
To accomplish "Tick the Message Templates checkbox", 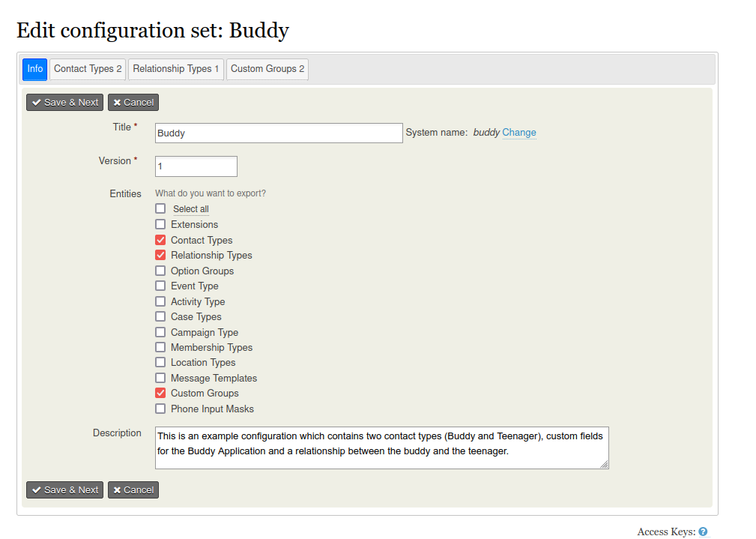I will pyautogui.click(x=160, y=378).
